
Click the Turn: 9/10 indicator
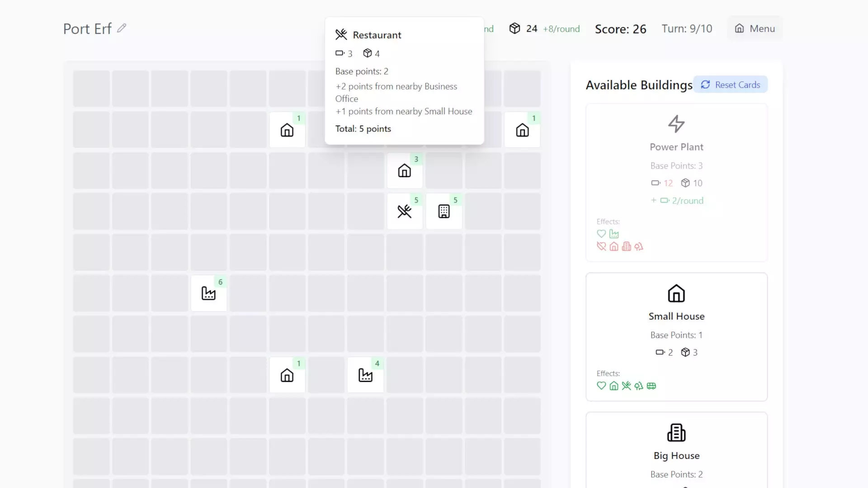(687, 28)
